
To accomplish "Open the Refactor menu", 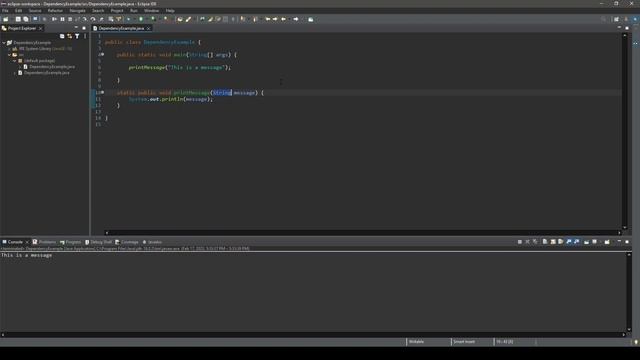I will point(55,11).
